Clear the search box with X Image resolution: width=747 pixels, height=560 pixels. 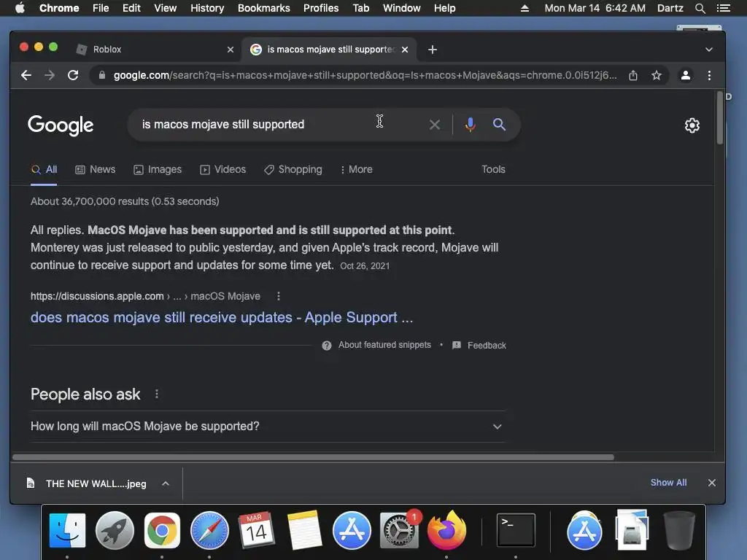pyautogui.click(x=435, y=125)
